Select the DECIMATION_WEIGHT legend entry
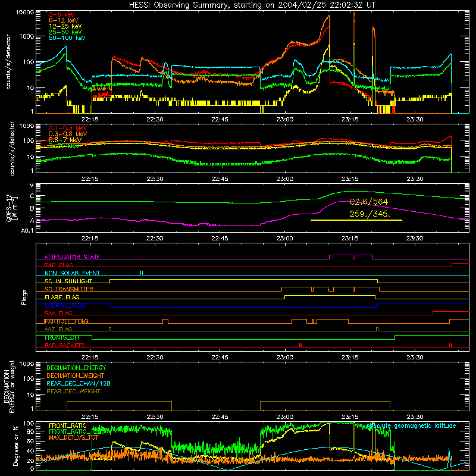476x476 pixels. [76, 375]
